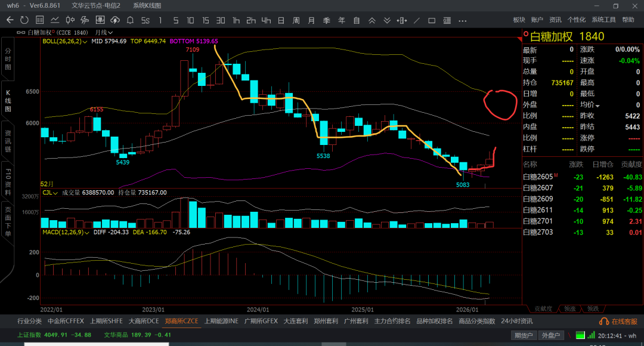Click the 期货户 button

tap(525, 335)
